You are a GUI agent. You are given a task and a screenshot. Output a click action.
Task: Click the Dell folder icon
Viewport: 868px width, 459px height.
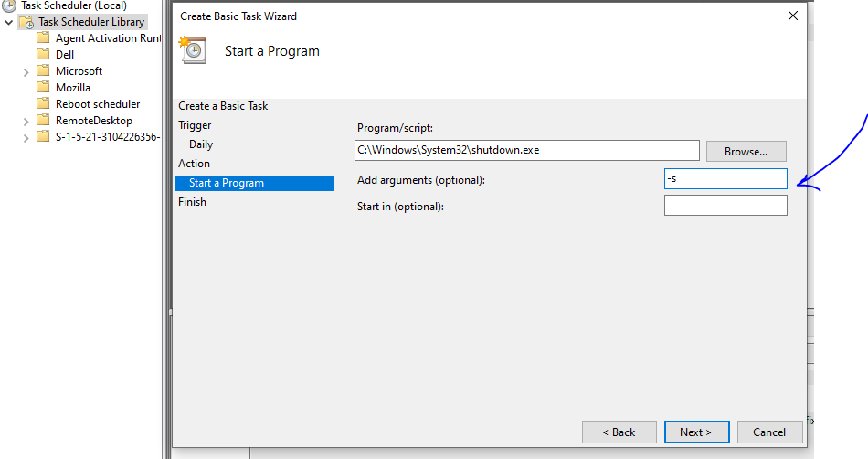(43, 54)
